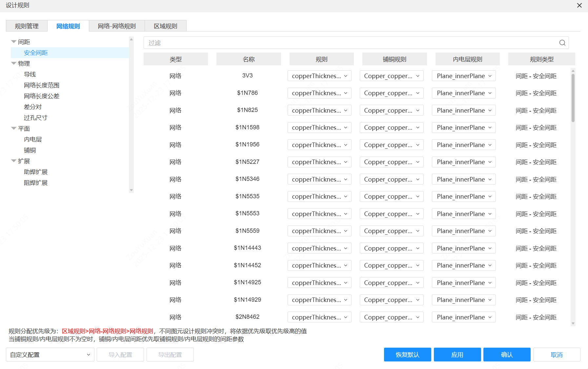Open the 自定义配置 dropdown
The height and width of the screenshot is (369, 588).
pos(50,355)
